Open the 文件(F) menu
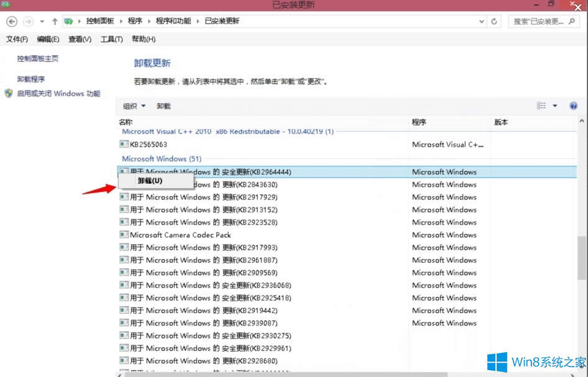The width and height of the screenshot is (588, 377). point(17,39)
